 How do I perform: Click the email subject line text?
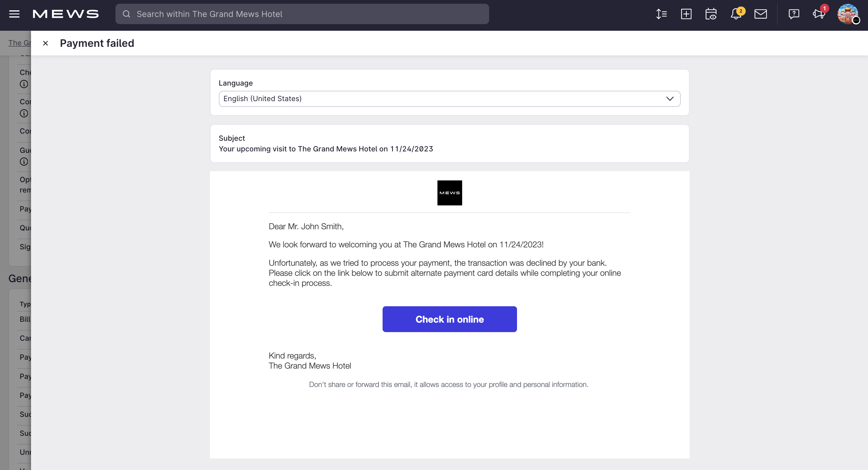[x=326, y=149]
